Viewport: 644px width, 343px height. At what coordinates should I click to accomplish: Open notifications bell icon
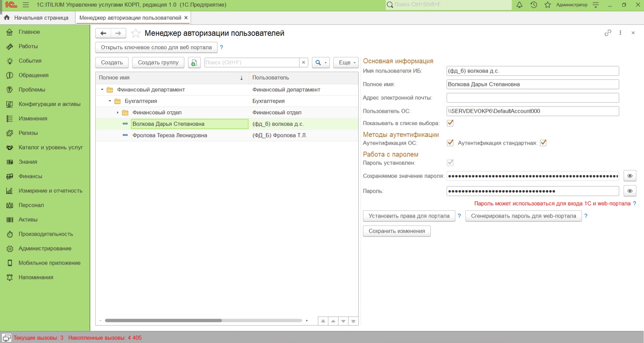point(520,5)
